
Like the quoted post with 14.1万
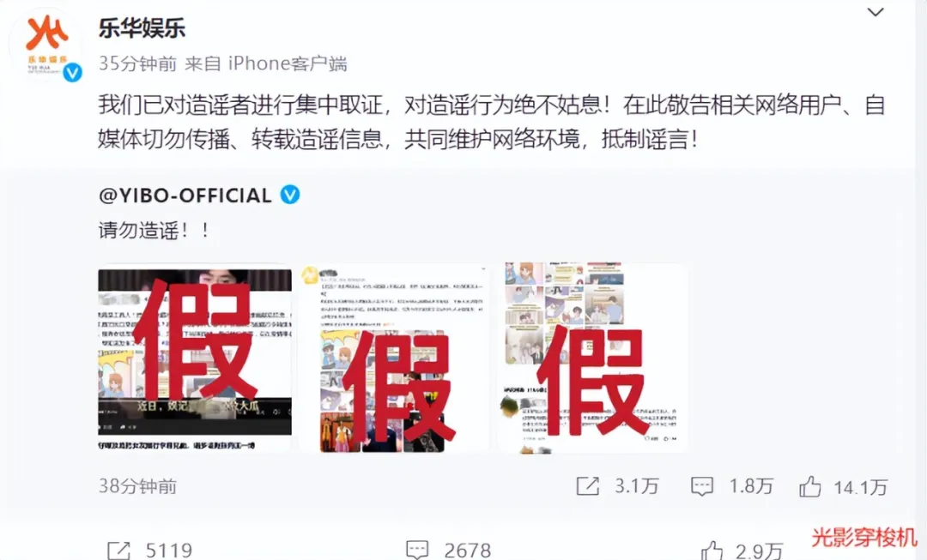[810, 486]
